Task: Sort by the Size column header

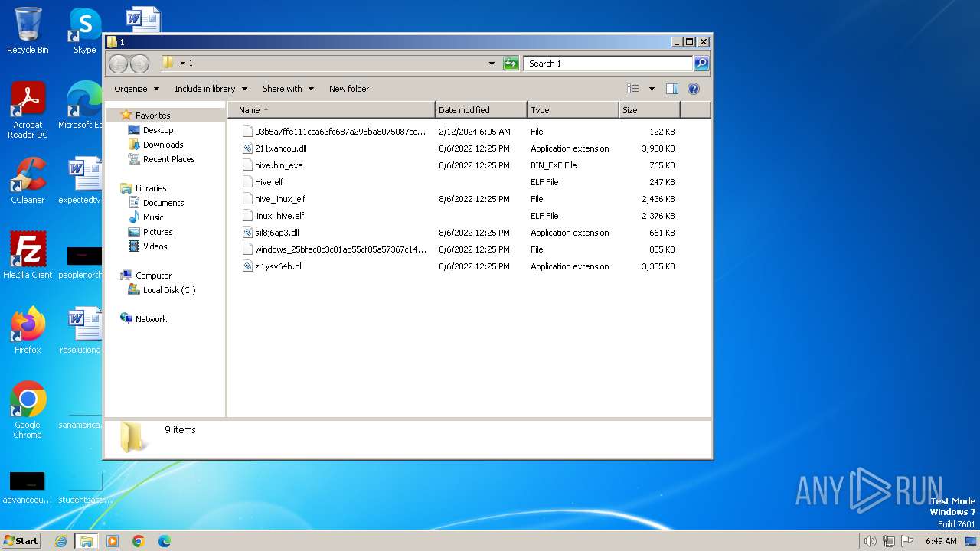Action: (649, 110)
